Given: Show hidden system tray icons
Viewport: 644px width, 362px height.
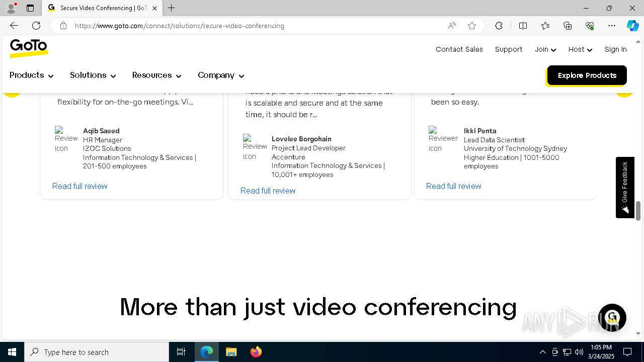Looking at the screenshot, I should pos(542,352).
